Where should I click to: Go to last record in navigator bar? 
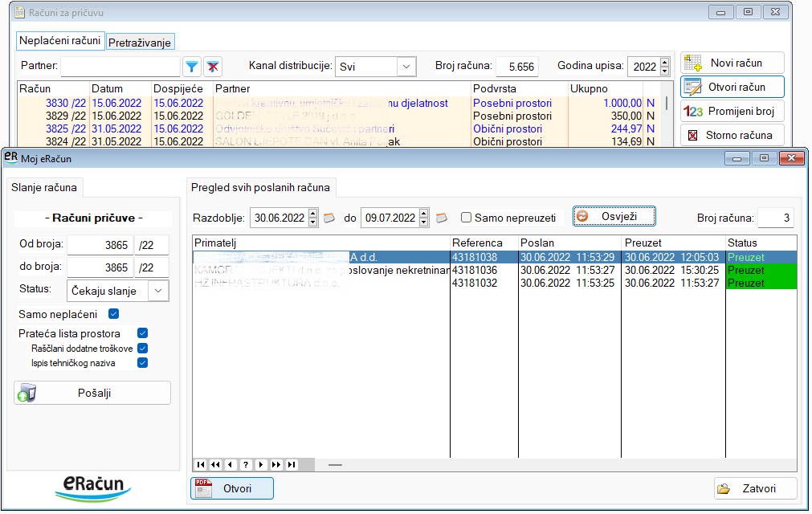coord(292,464)
